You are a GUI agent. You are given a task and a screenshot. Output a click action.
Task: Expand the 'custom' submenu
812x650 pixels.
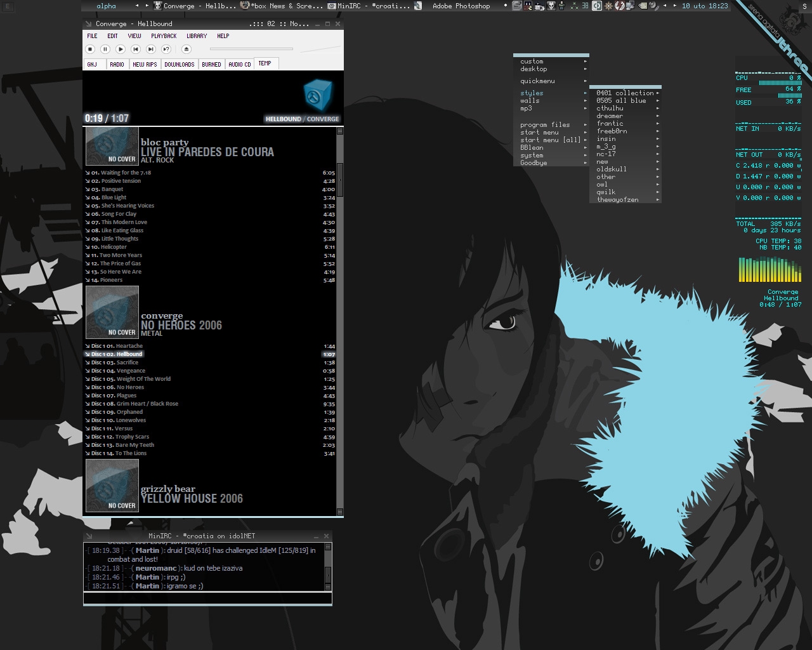(551, 62)
